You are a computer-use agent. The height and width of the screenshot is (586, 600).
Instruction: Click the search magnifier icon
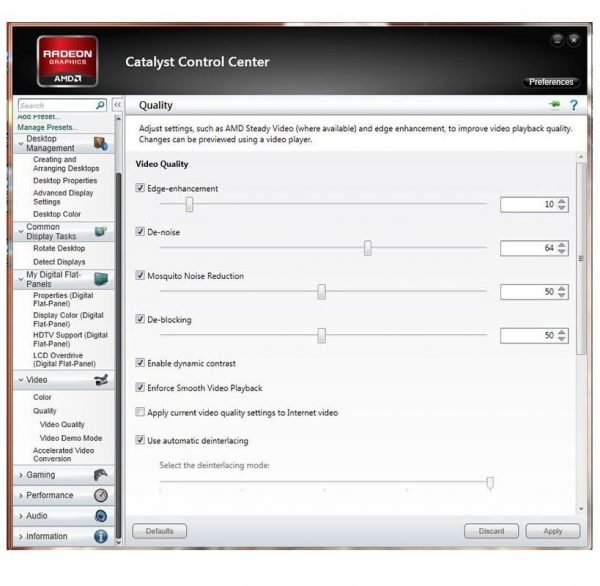point(100,105)
